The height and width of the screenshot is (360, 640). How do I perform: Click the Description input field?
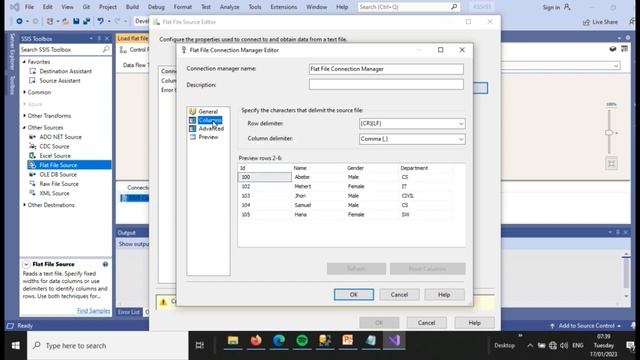(386, 84)
